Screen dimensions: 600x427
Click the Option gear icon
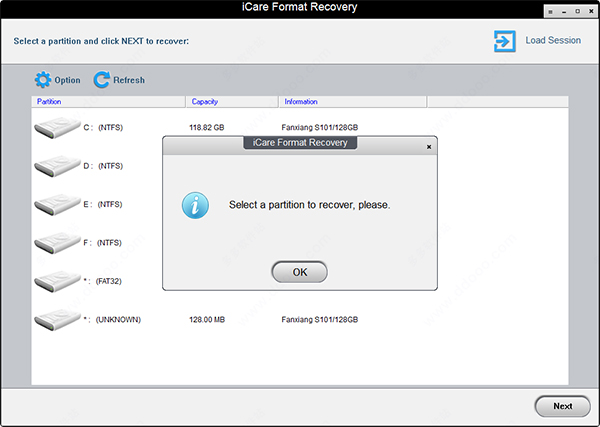coord(42,80)
